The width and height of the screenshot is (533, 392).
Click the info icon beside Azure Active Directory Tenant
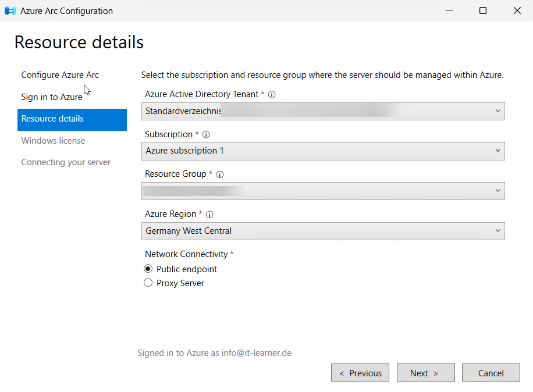tap(272, 94)
